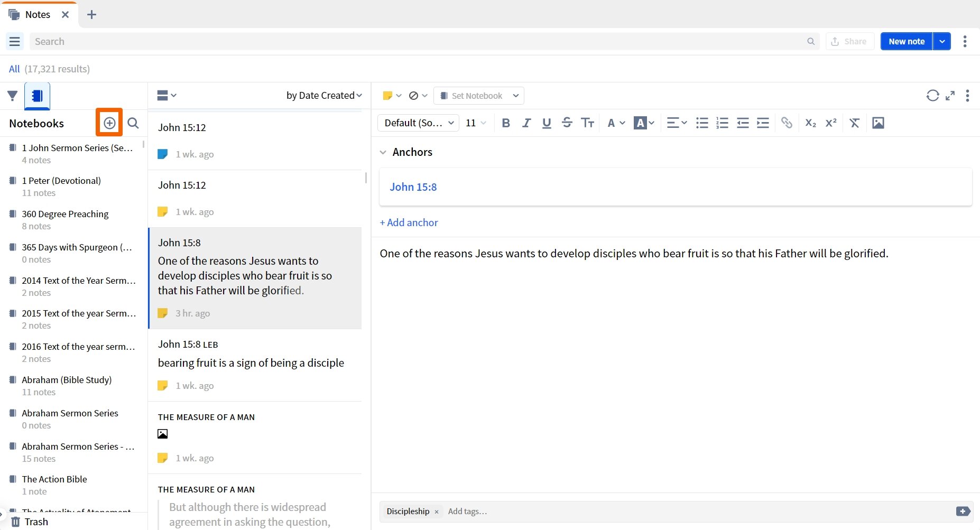Toggle bold formatting
Image resolution: width=980 pixels, height=530 pixels.
(506, 123)
